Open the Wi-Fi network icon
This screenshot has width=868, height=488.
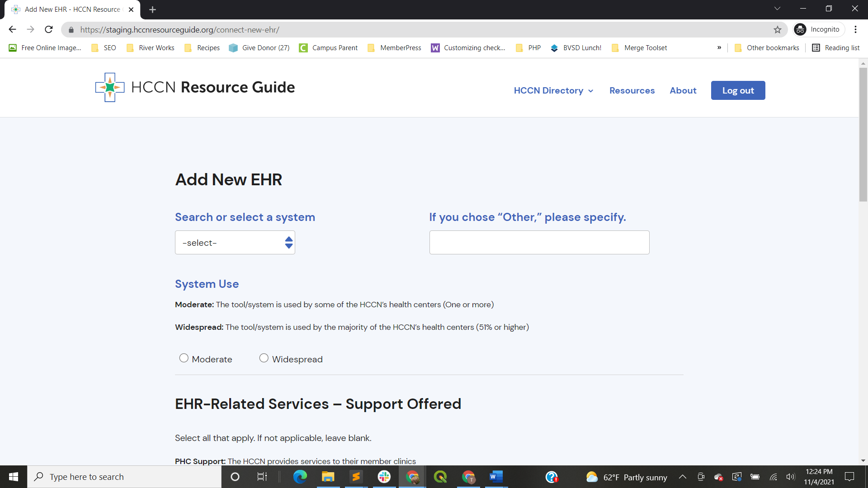pos(774,477)
